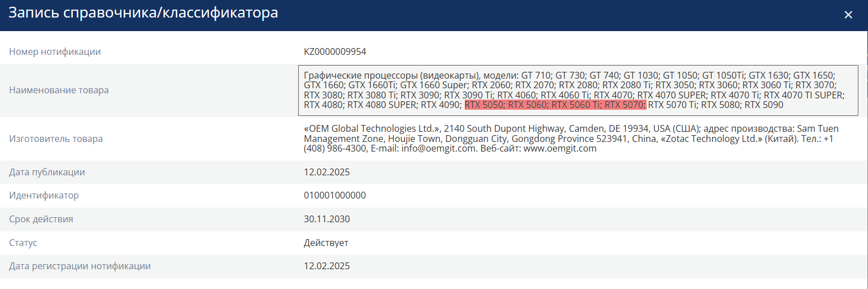Click the 'Наименование товара' label
This screenshot has height=289, width=868.
59,90
